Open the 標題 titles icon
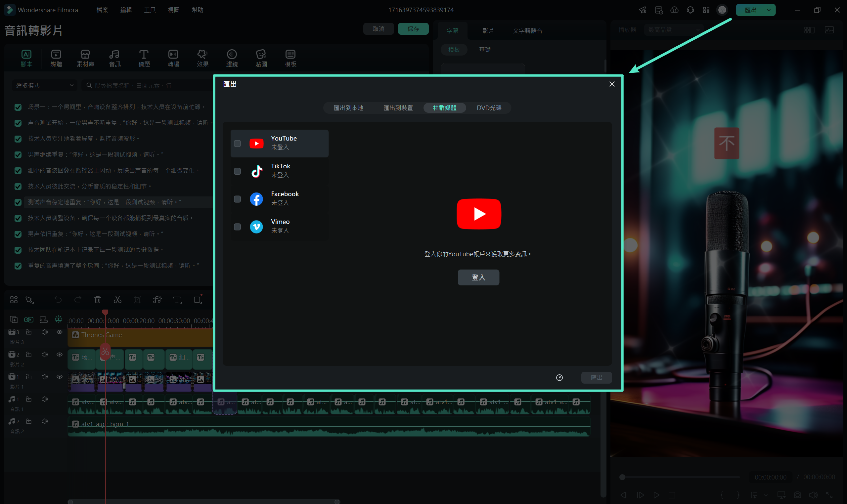This screenshot has height=504, width=847. pyautogui.click(x=144, y=58)
